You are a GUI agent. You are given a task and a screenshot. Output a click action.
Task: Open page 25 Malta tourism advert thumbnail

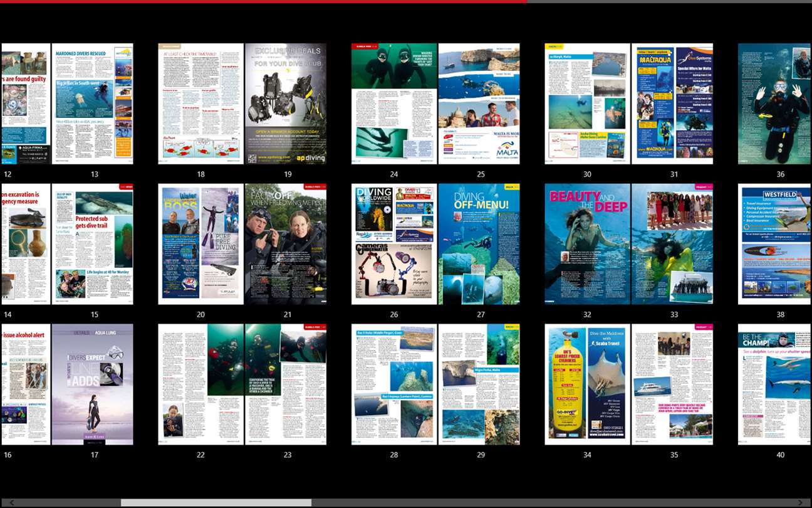coord(479,103)
